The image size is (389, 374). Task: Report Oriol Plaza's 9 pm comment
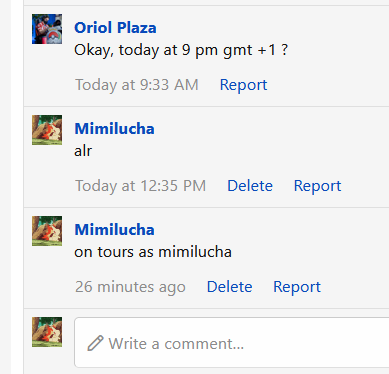pos(243,85)
